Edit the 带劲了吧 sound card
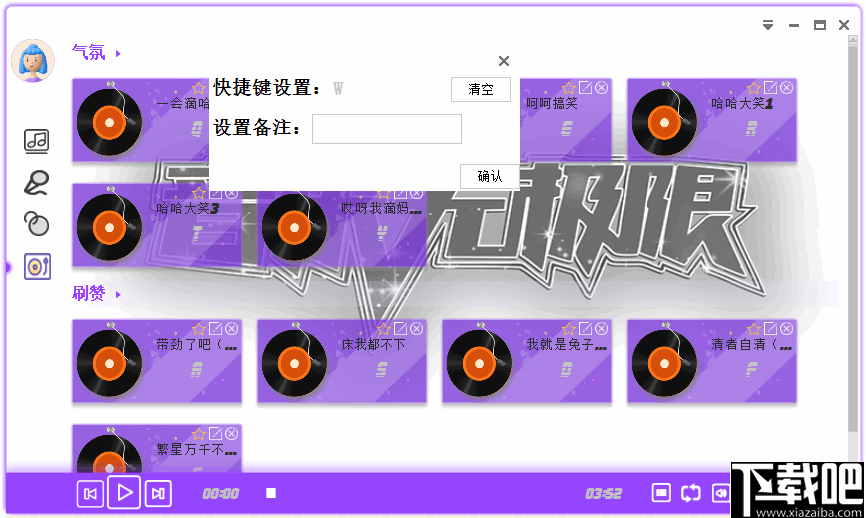Viewport: 866px width, 518px height. (x=215, y=329)
